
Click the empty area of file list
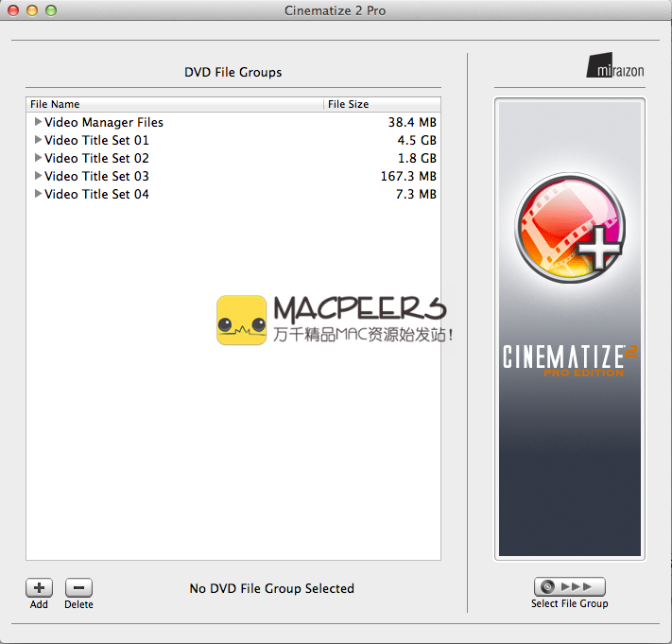233,426
